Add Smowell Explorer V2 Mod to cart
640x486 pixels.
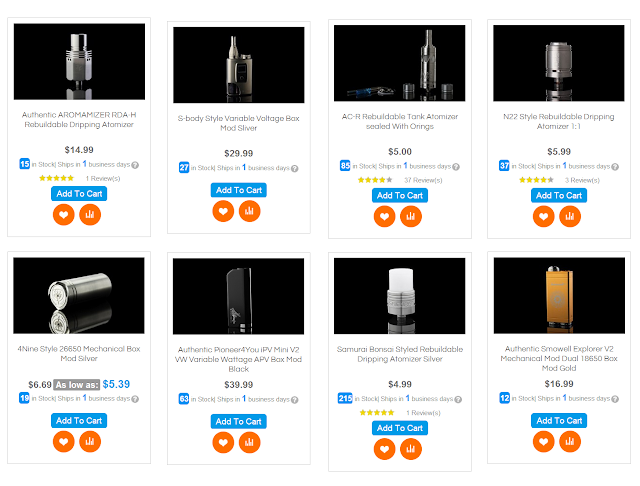click(559, 421)
